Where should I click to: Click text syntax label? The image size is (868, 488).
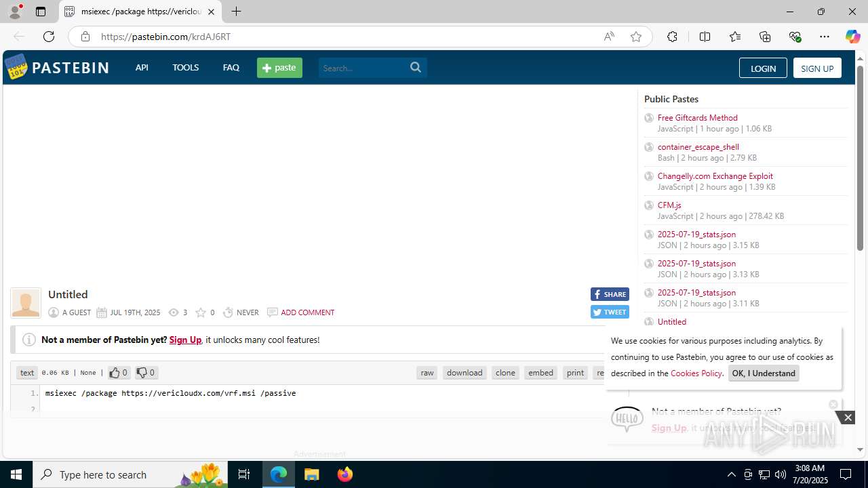click(x=27, y=372)
